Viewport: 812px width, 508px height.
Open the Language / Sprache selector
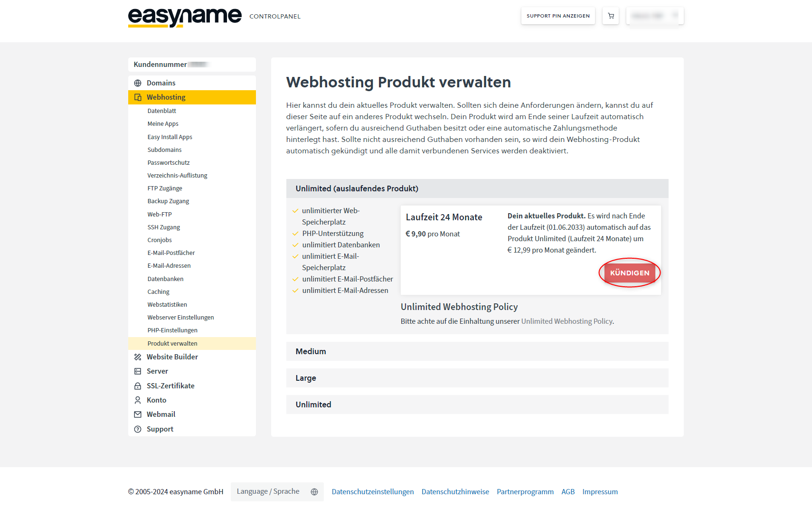tap(277, 492)
